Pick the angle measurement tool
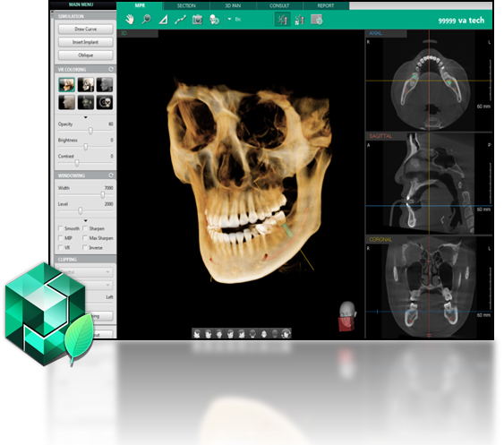 point(163,20)
